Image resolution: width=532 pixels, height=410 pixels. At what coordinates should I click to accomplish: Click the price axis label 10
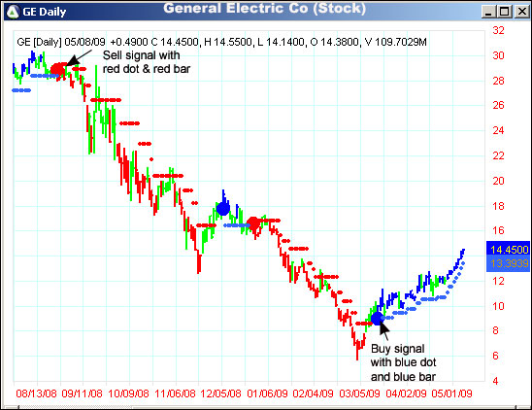click(x=498, y=306)
